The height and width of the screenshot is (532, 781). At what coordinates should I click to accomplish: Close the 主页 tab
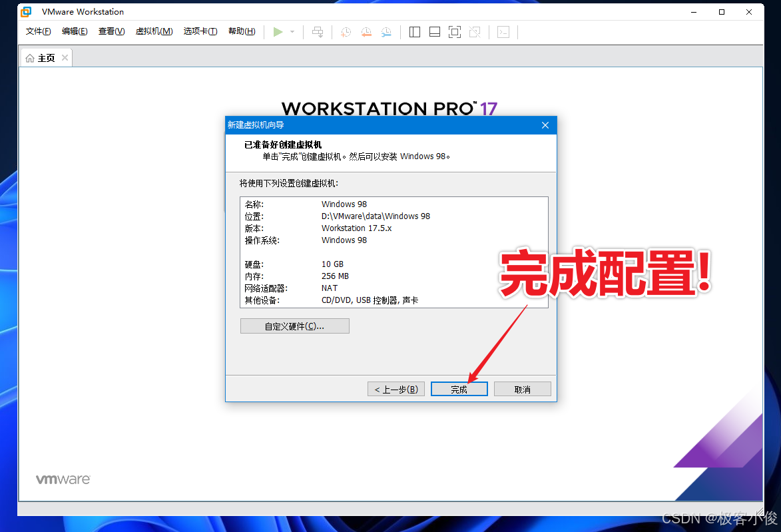point(65,58)
